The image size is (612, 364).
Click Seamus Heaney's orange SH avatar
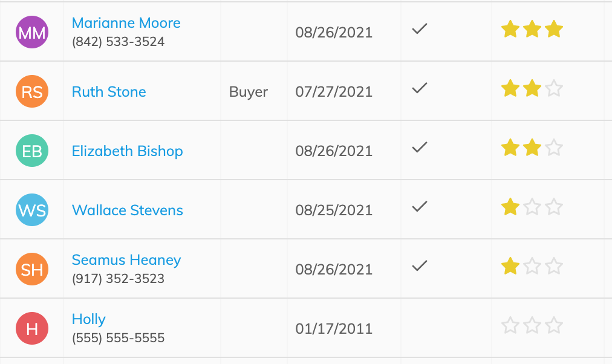click(x=32, y=269)
